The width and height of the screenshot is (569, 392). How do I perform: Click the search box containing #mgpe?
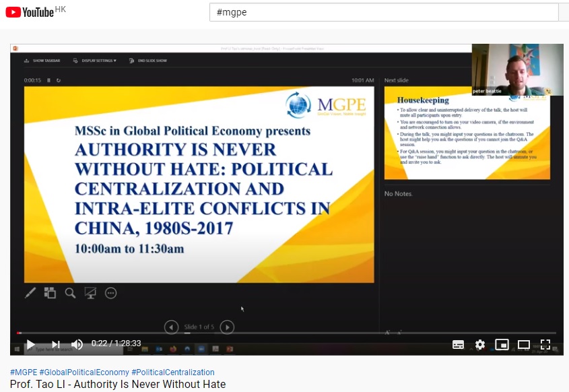(x=384, y=12)
